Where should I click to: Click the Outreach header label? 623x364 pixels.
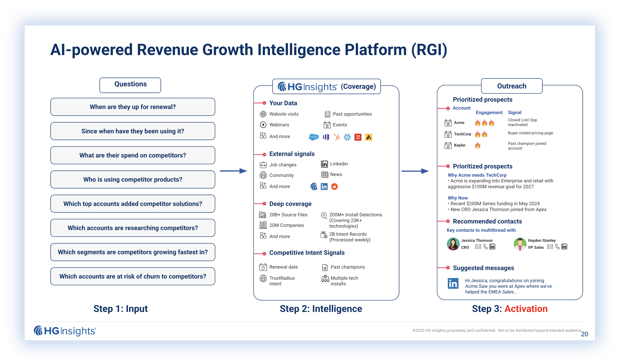click(x=511, y=86)
